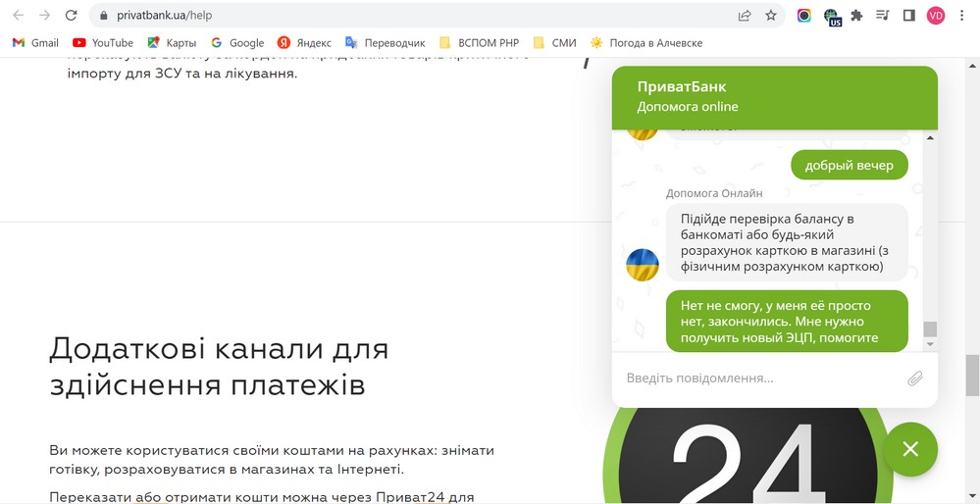Open the Chrome three-dot menu
Screen dimensions: 980x504
coord(962,16)
